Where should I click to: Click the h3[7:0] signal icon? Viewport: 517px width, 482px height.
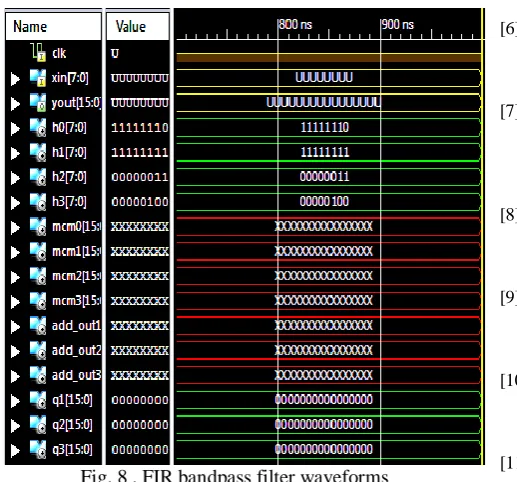pos(38,202)
